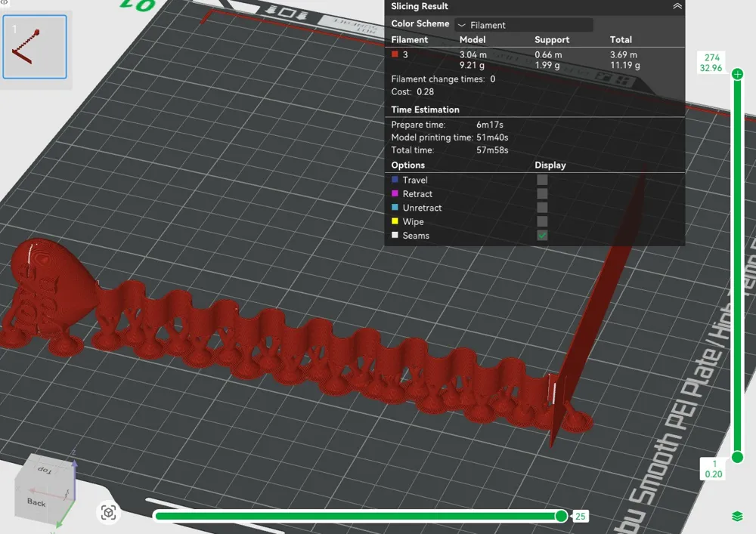
Task: Click the value 25 beside horizontal slider
Action: (580, 516)
